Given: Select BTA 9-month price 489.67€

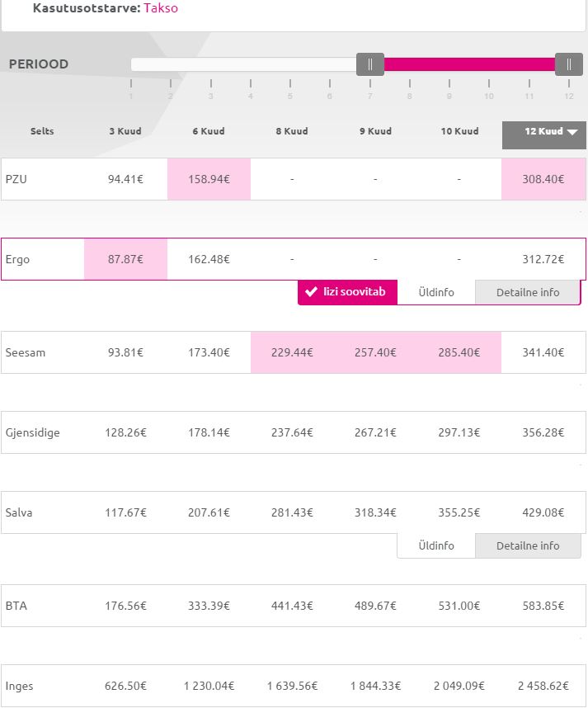Looking at the screenshot, I should [x=375, y=606].
